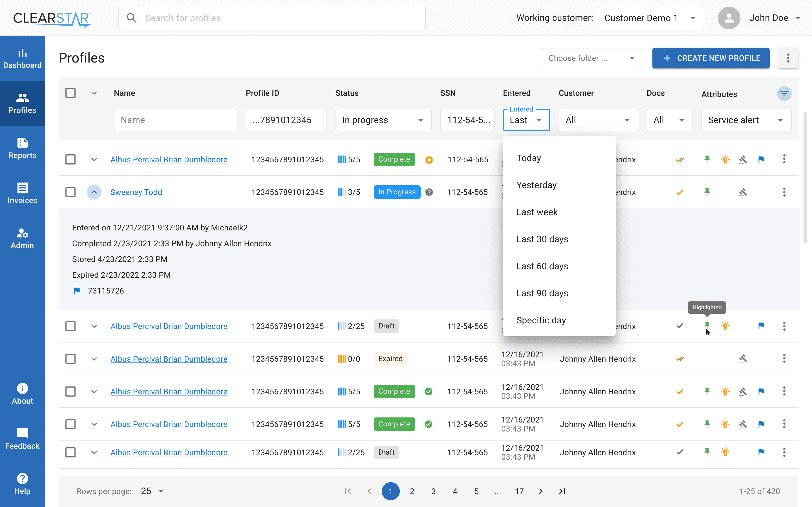This screenshot has width=812, height=507.
Task: Check the Expired profile row checkbox
Action: 70,359
